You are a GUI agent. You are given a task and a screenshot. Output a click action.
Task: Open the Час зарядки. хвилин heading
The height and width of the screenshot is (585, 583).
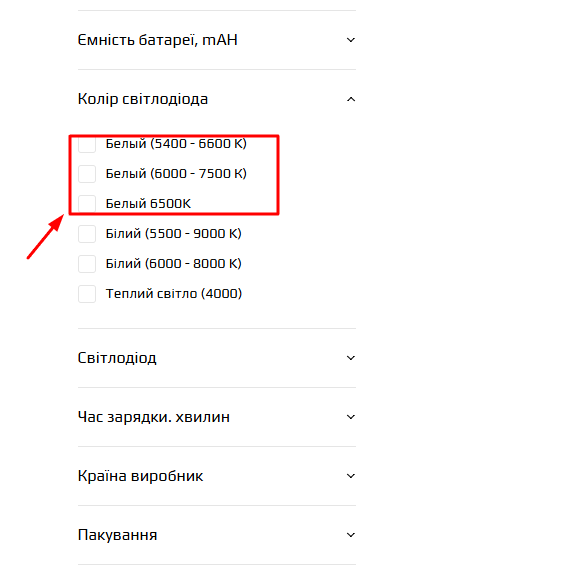tap(154, 417)
